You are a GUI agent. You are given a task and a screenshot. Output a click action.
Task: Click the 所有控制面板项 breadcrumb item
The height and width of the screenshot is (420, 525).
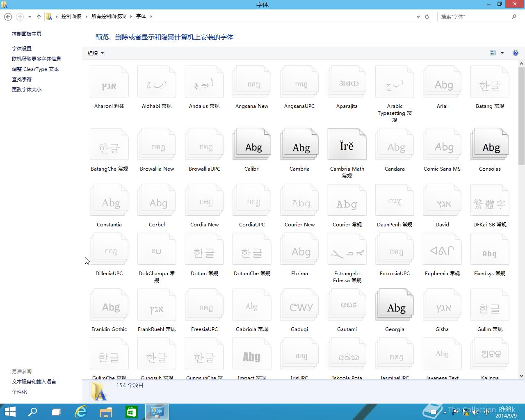[x=109, y=16]
